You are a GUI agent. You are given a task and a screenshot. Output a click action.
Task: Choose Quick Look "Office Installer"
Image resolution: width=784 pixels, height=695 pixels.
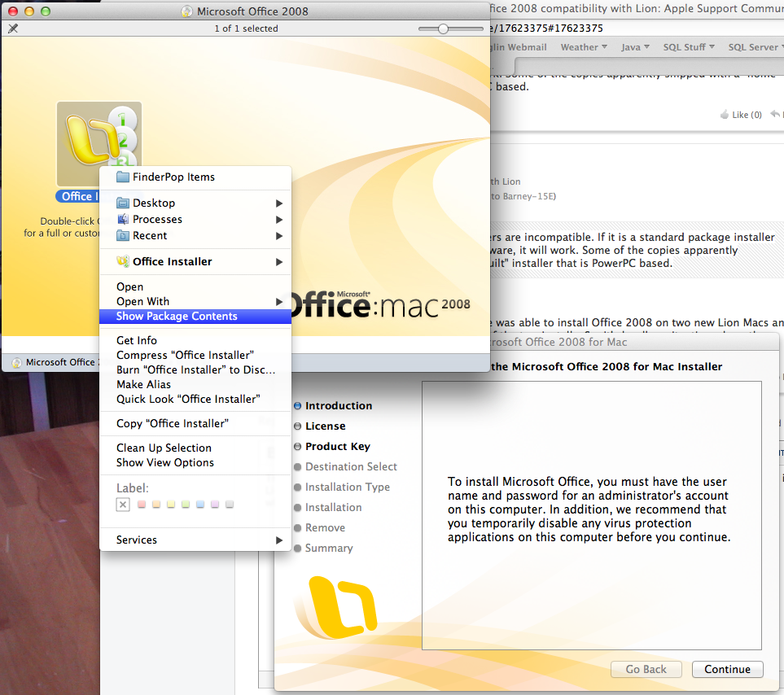(x=195, y=400)
